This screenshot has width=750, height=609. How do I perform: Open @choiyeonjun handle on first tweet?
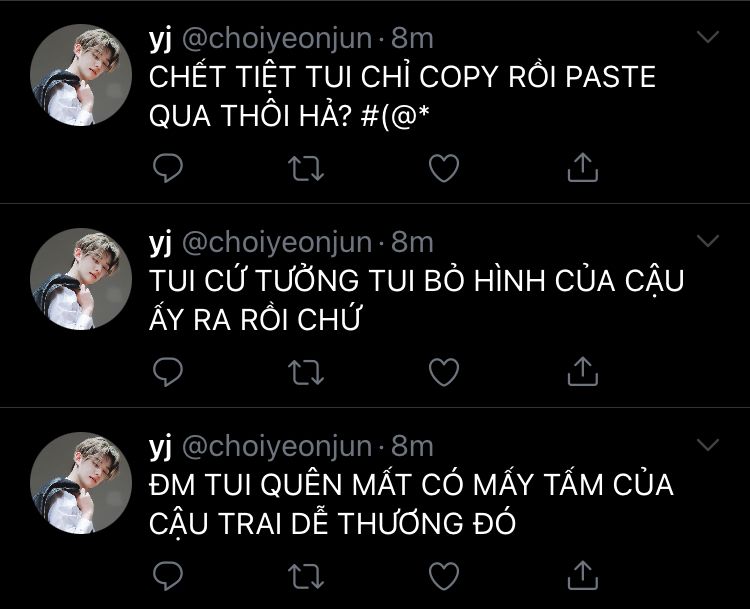pyautogui.click(x=277, y=39)
